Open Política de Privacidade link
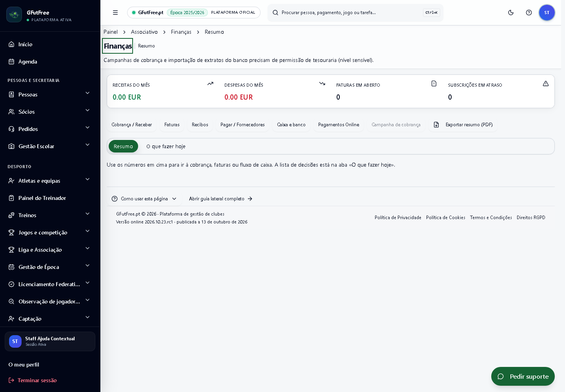565x392 pixels. click(398, 218)
